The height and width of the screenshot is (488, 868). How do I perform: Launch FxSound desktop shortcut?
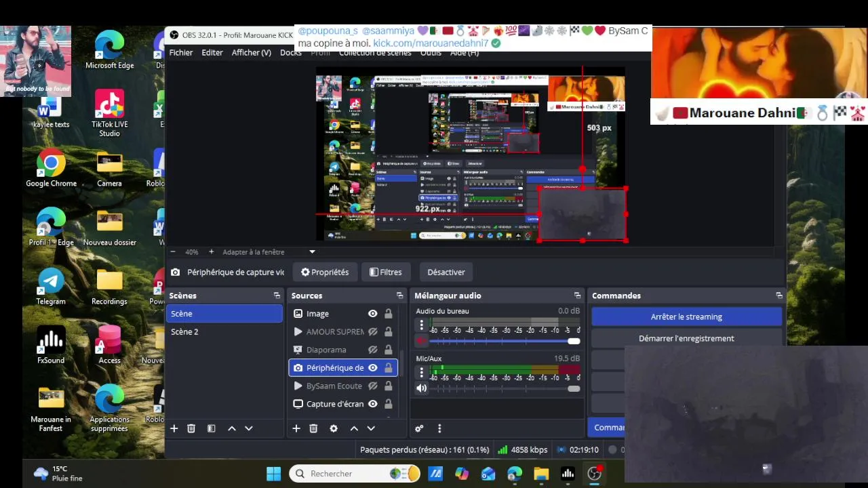coord(51,346)
